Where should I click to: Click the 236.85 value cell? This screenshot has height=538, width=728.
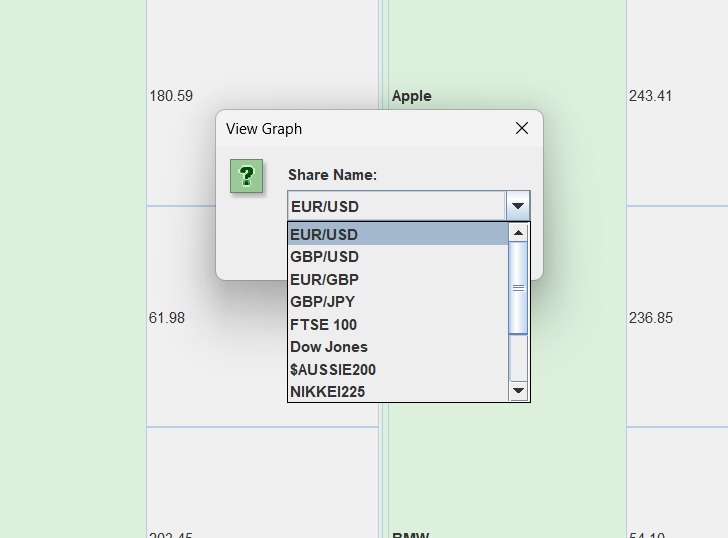click(x=650, y=318)
